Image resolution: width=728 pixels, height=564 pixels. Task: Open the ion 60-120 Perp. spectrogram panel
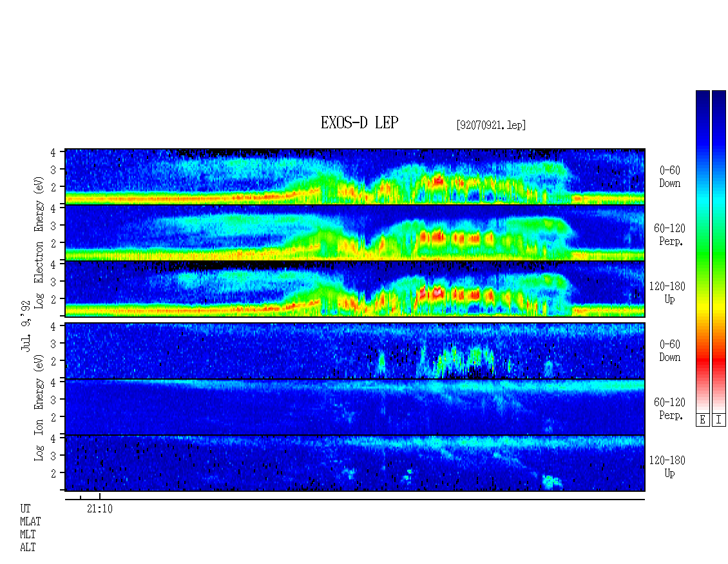[355, 407]
